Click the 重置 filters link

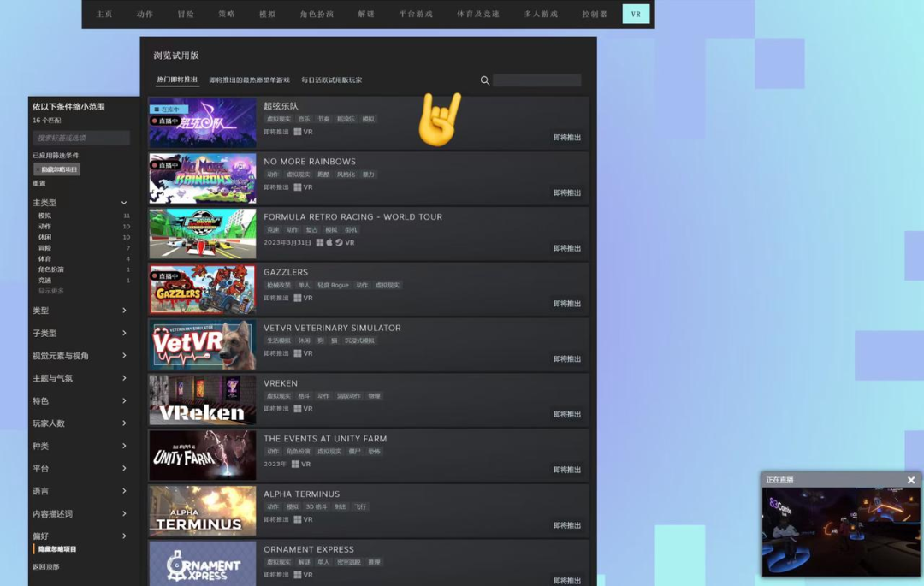pyautogui.click(x=38, y=183)
